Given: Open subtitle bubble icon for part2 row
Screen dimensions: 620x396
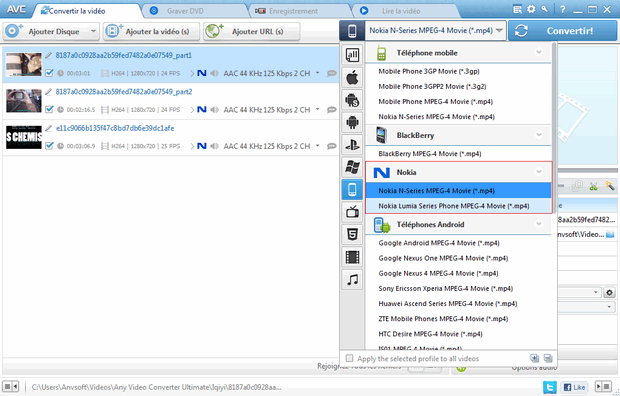Looking at the screenshot, I should (x=332, y=110).
